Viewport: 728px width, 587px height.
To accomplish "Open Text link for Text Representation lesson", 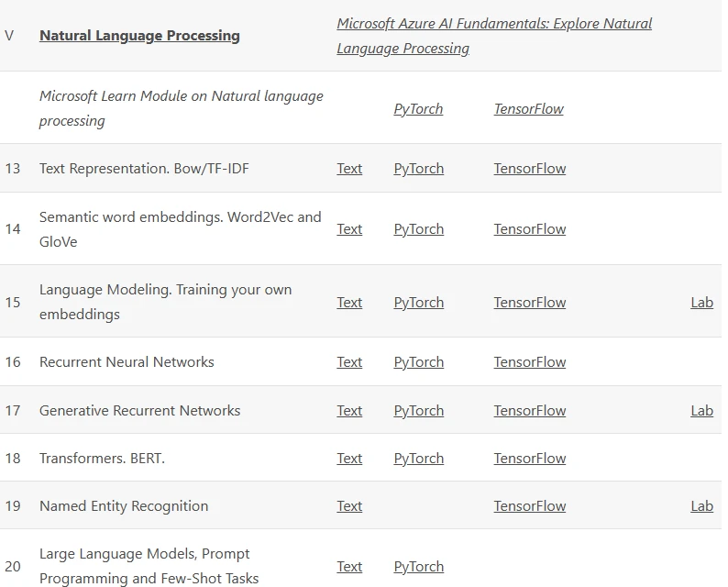I will (x=349, y=169).
